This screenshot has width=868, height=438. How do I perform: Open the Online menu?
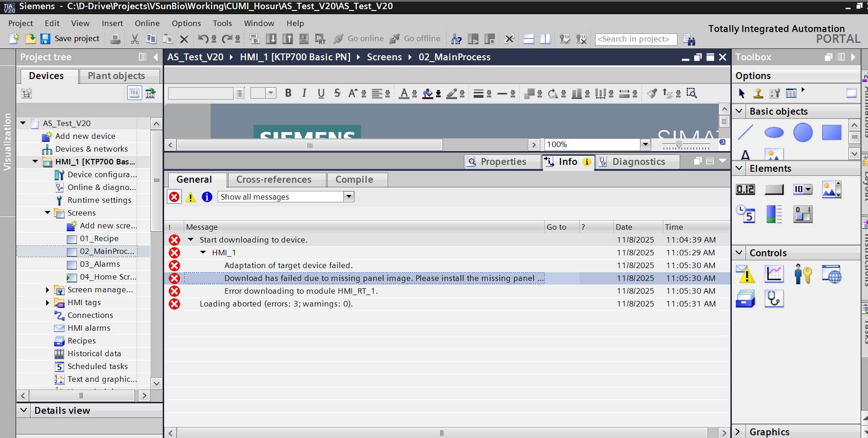tap(147, 23)
